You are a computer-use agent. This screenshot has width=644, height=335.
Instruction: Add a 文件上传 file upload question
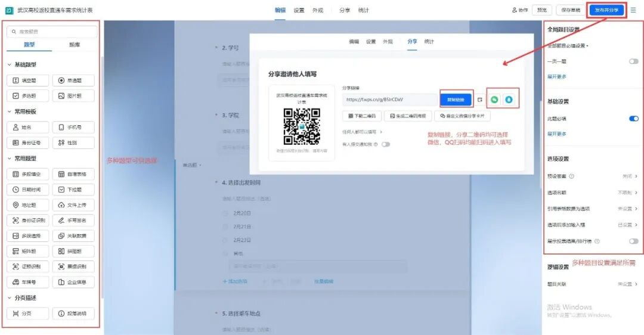[73, 205]
